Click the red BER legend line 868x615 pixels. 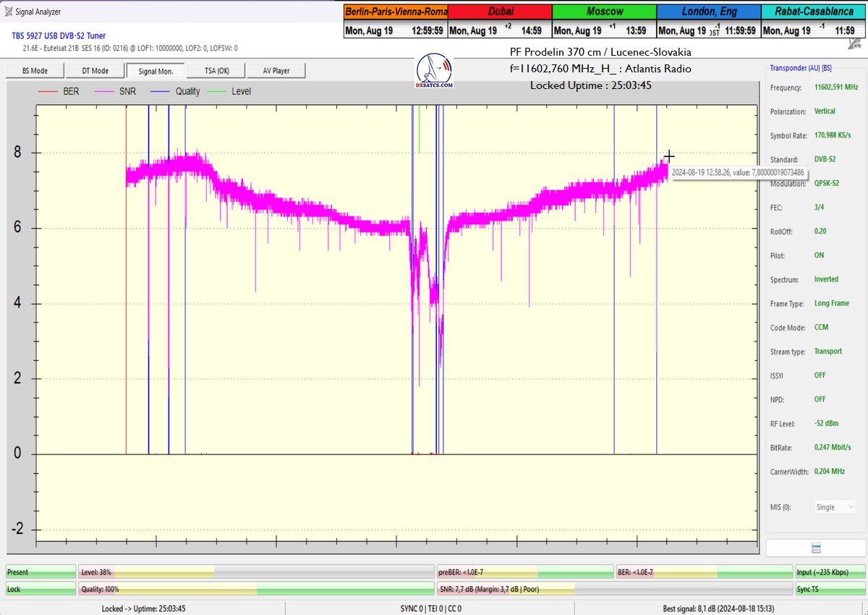[x=47, y=92]
